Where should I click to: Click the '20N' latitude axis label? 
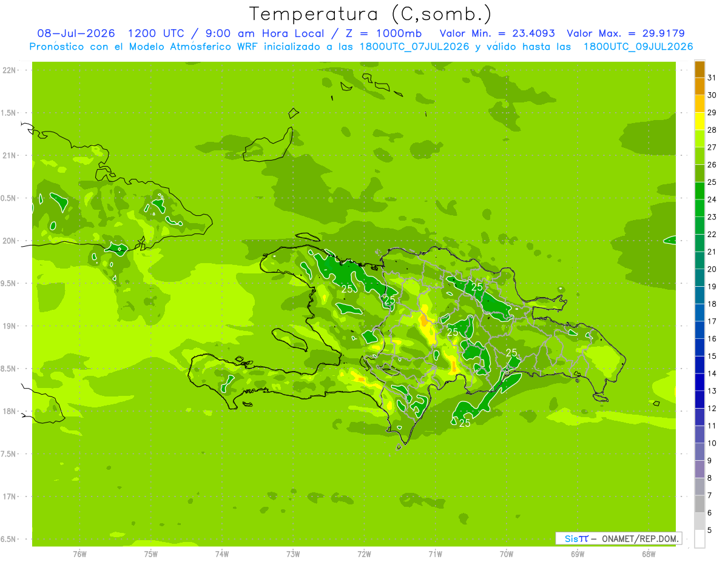coord(9,241)
